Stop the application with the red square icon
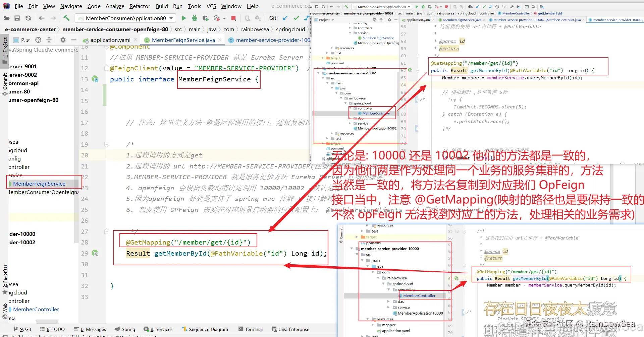Viewport: 644px width, 337px height. 234,18
